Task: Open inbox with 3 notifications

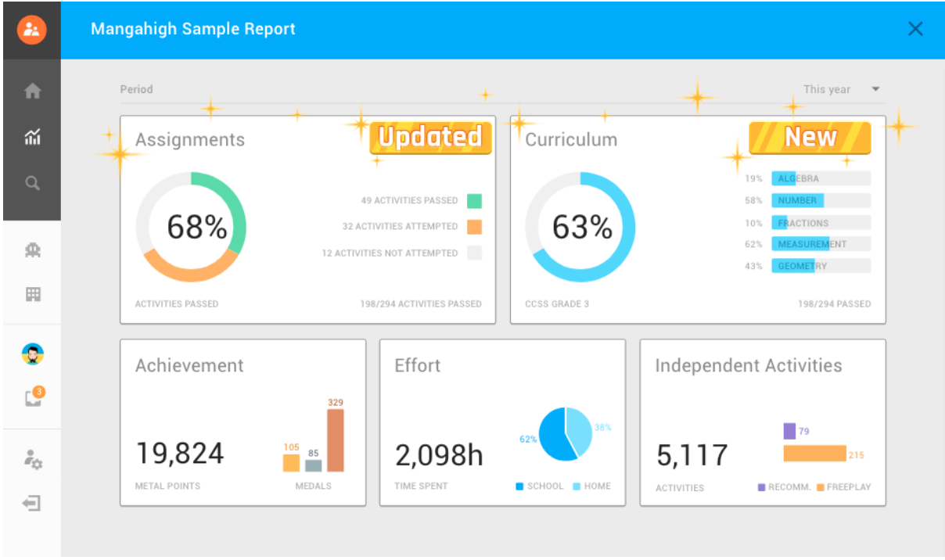Action: (32, 398)
